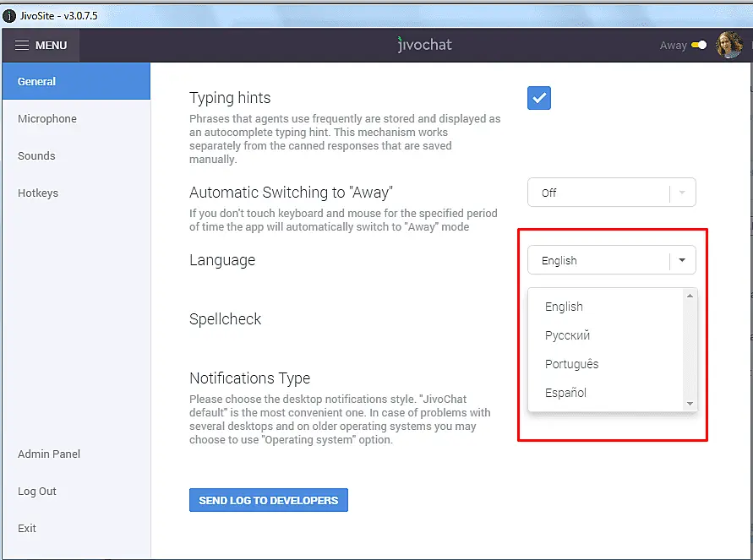Viewport: 753px width, 560px height.
Task: Open the Language dropdown arrow
Action: coord(682,260)
